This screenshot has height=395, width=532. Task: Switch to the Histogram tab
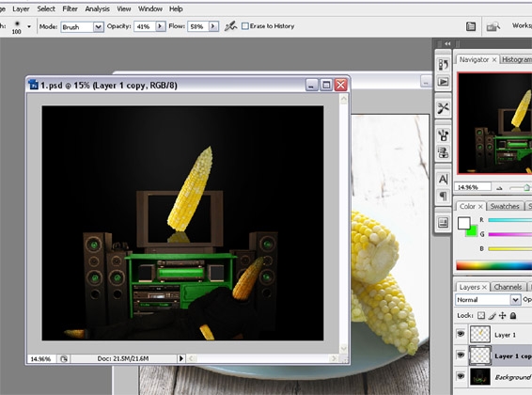point(516,60)
